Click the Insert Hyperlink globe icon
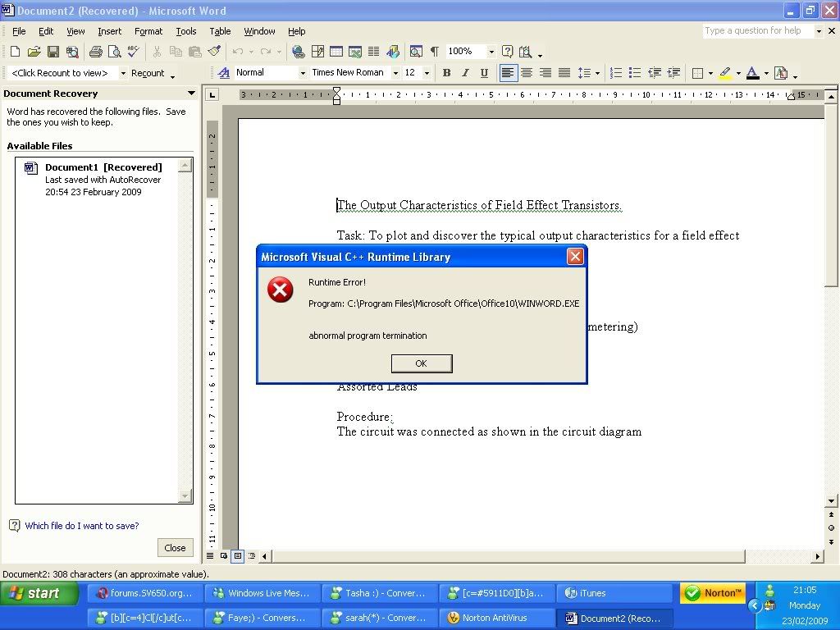This screenshot has width=840, height=630. [299, 52]
